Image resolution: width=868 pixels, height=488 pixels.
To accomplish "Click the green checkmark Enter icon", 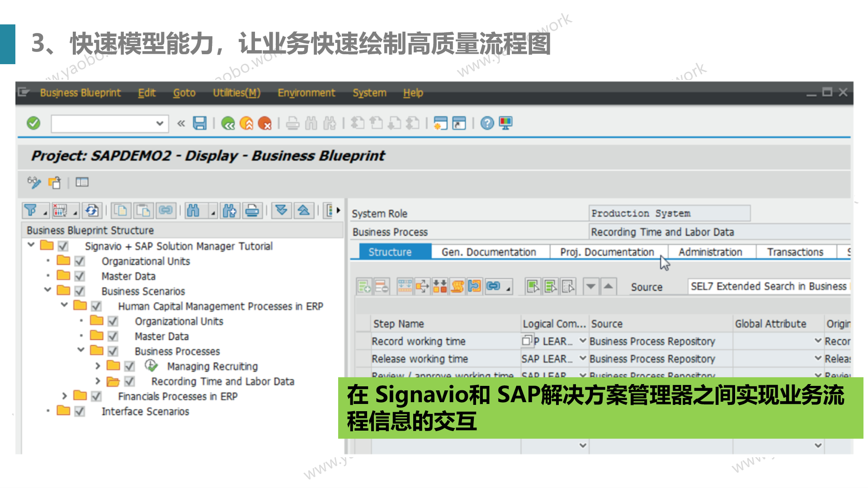I will pyautogui.click(x=33, y=123).
